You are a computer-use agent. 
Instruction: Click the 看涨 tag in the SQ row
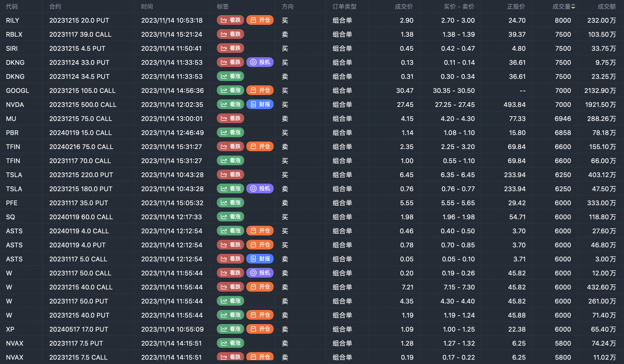click(231, 217)
